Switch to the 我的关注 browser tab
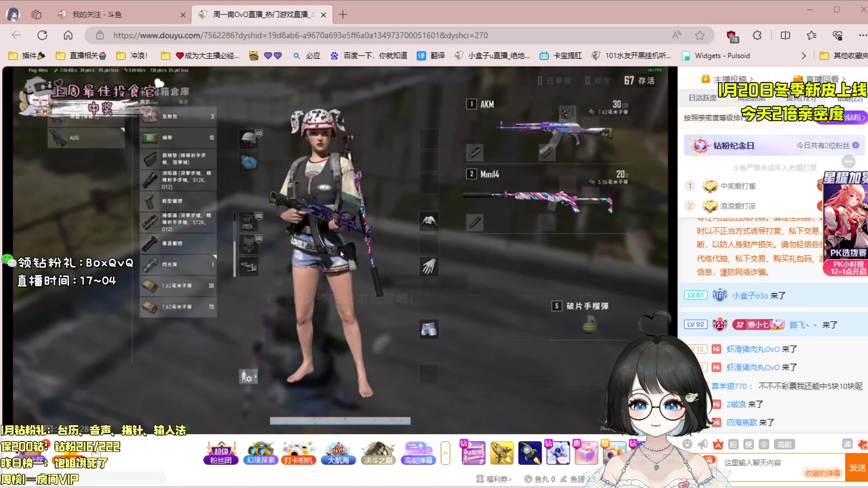 click(x=96, y=14)
